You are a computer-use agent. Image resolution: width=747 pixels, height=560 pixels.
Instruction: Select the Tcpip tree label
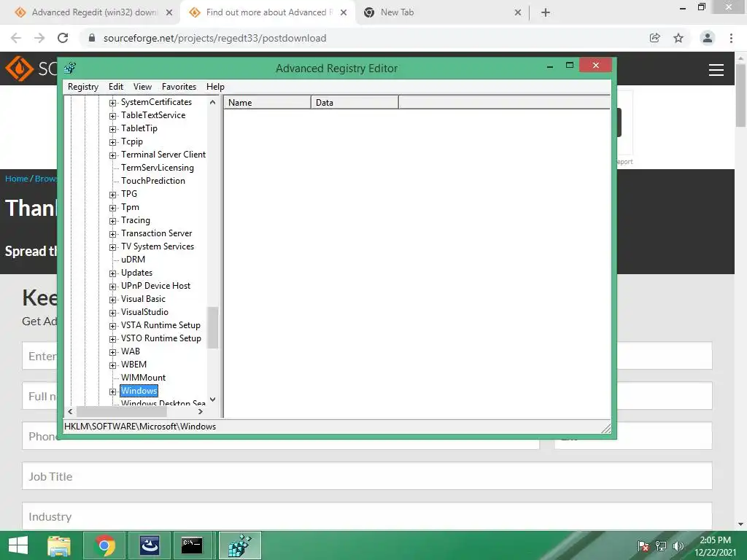point(131,141)
